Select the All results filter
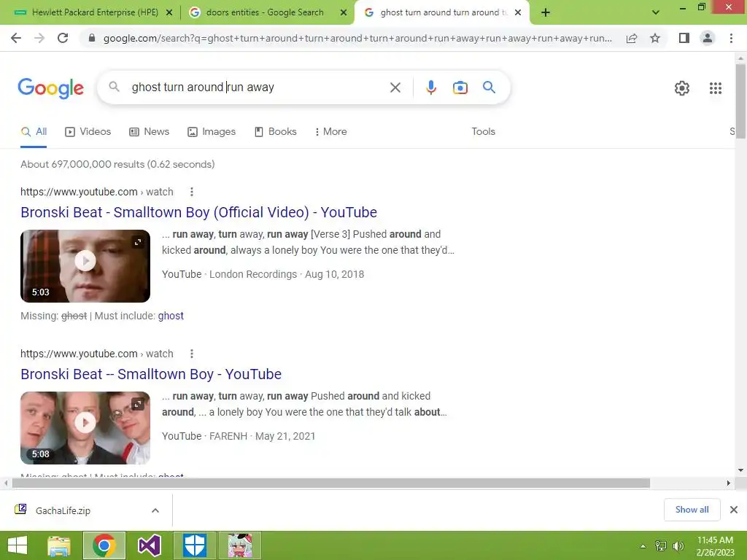The width and height of the screenshot is (747, 560). point(34,132)
